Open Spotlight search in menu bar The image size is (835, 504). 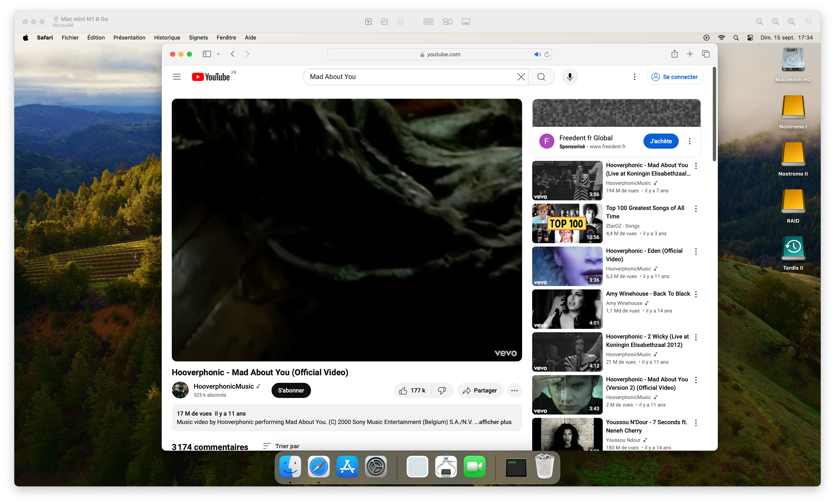click(736, 38)
